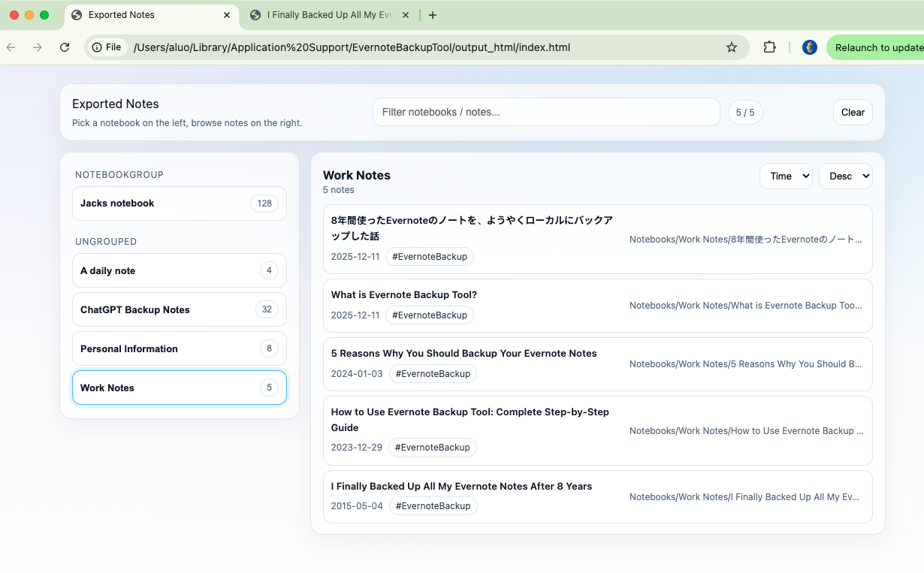Click the #EvernoteBackup tag on What is Evernote Backup Tool
This screenshot has height=573, width=924.
[429, 315]
